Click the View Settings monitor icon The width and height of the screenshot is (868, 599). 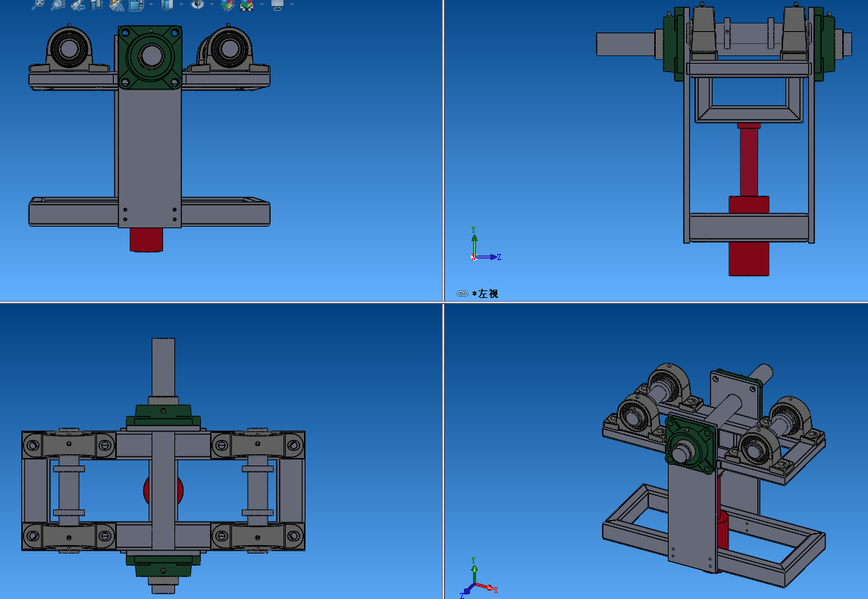pyautogui.click(x=277, y=5)
